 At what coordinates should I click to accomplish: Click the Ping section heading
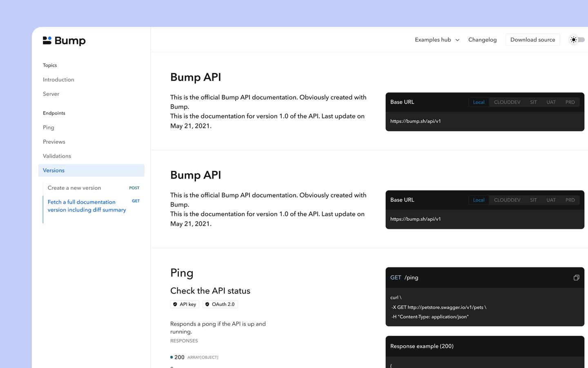(182, 273)
